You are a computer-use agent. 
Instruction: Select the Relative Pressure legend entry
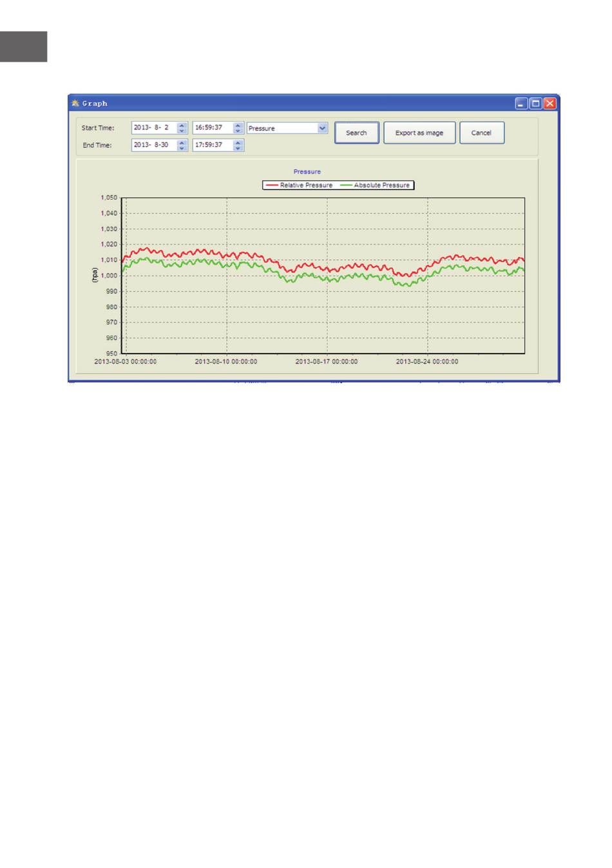(299, 185)
